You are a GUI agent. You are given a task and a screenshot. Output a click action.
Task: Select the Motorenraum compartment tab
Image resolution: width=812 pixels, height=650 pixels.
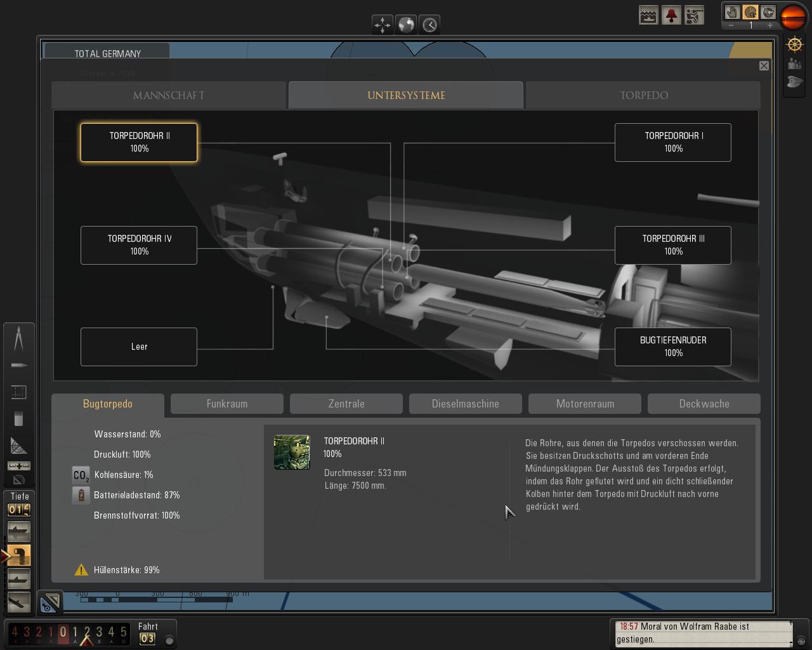pos(585,404)
